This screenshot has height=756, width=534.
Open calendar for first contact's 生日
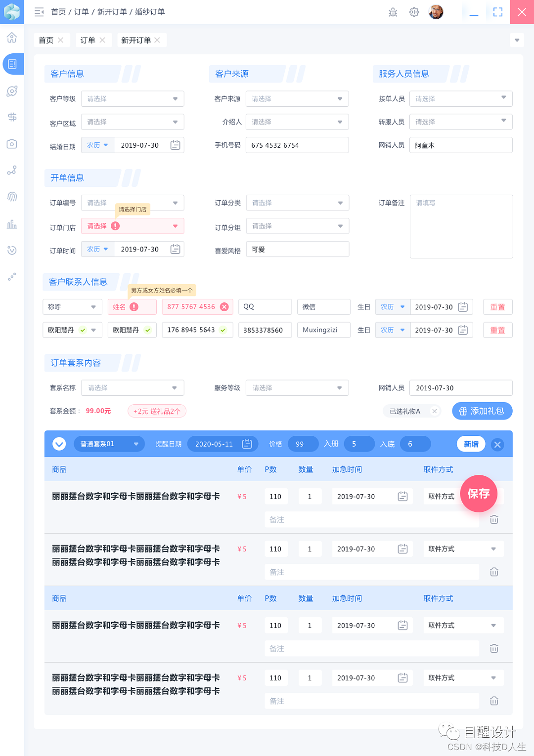[x=463, y=307]
